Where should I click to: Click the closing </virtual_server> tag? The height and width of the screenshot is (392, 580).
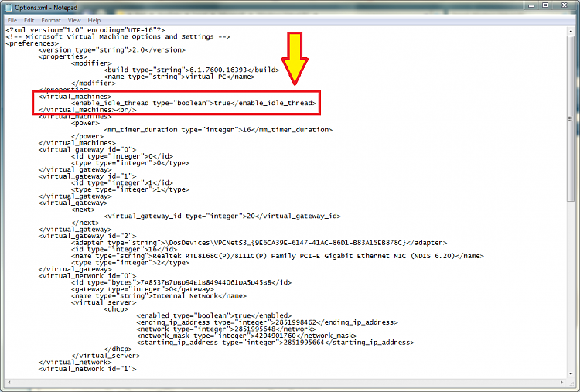106,356
